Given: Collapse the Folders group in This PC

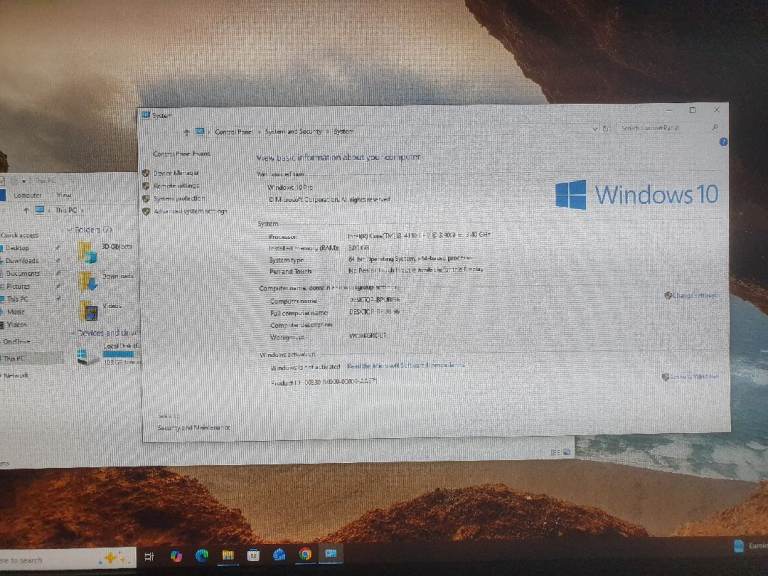Looking at the screenshot, I should [x=70, y=230].
